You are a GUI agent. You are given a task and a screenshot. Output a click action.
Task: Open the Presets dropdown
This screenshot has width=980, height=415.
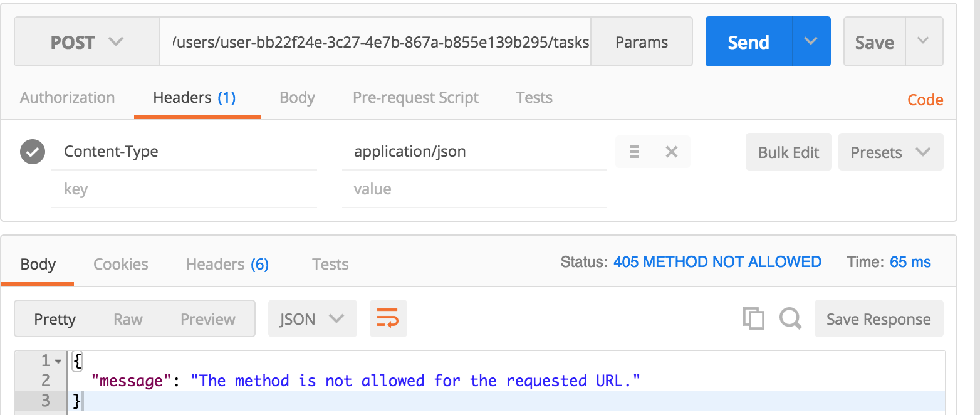890,152
